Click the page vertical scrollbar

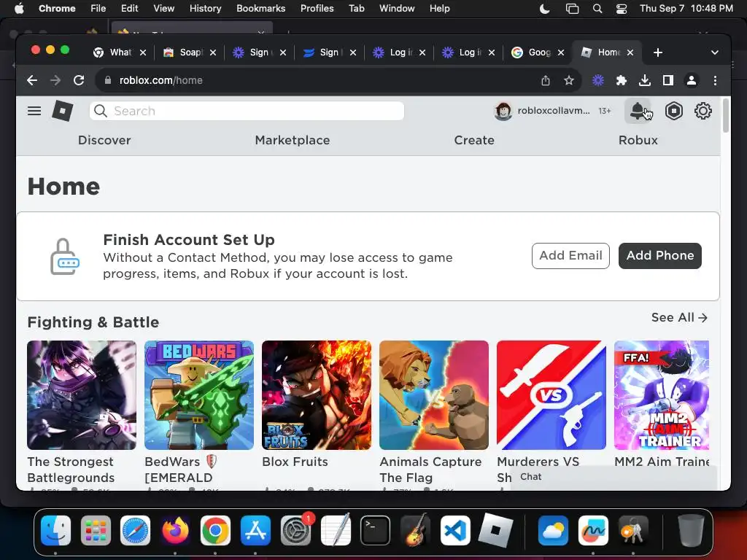[726, 116]
